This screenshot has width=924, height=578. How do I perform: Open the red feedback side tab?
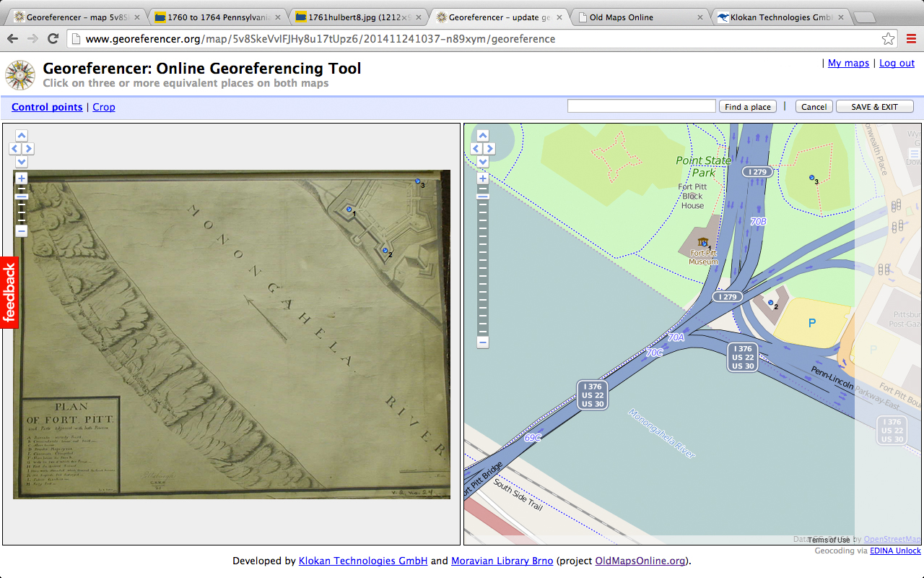coord(9,292)
